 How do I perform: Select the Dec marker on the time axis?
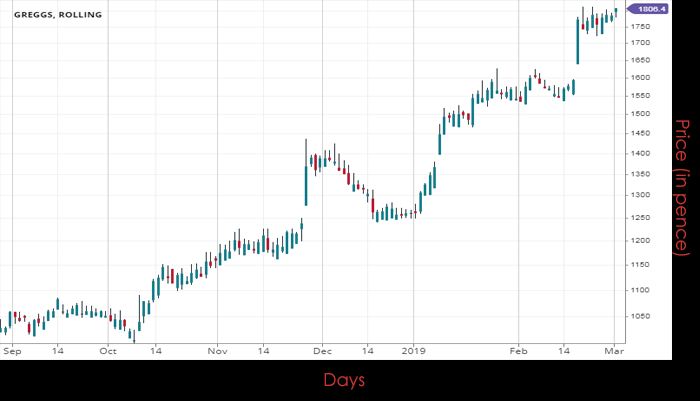click(x=321, y=351)
